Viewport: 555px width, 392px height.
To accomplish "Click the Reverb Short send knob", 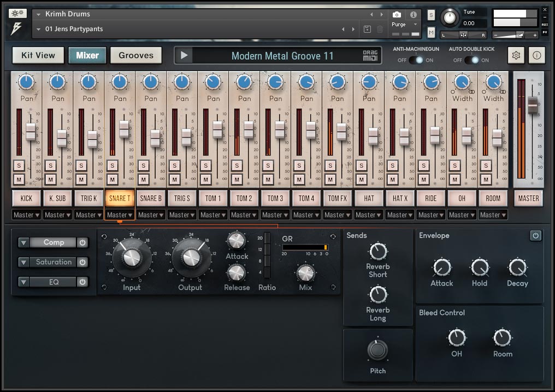I will click(378, 252).
